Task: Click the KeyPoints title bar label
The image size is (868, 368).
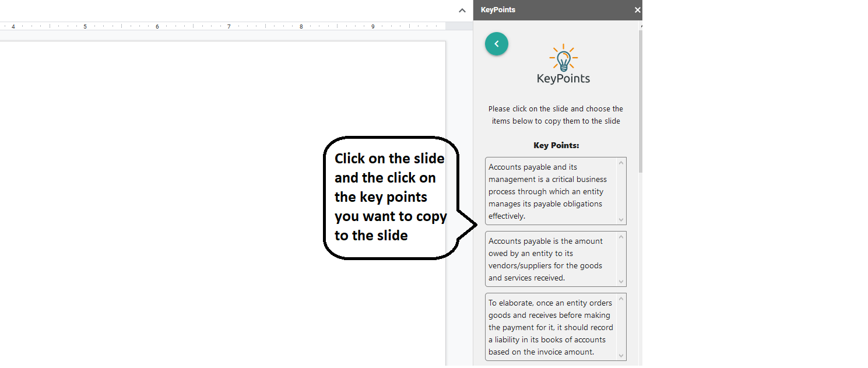Action: [x=498, y=10]
